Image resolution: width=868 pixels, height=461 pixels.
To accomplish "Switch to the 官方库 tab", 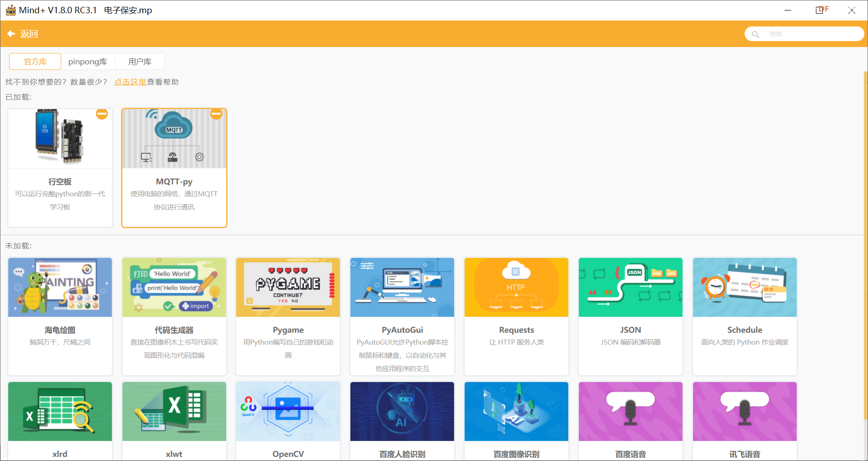I will pos(35,62).
